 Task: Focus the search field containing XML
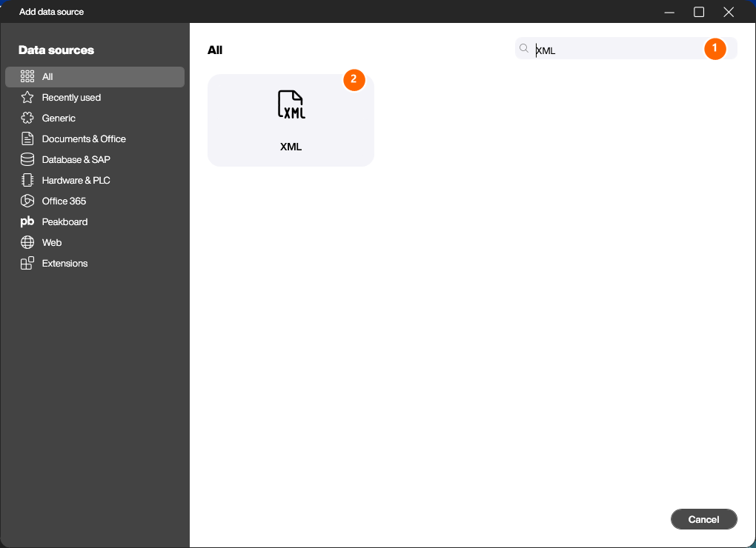[626, 49]
